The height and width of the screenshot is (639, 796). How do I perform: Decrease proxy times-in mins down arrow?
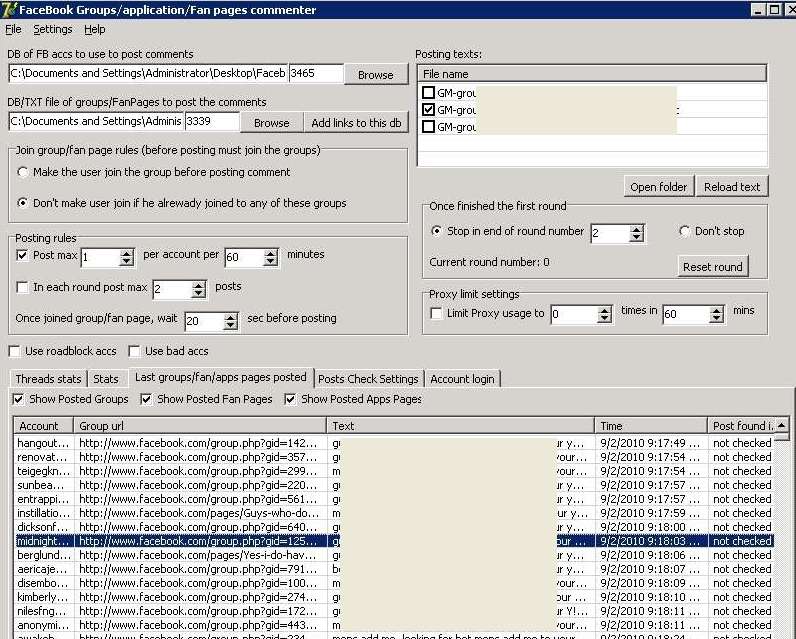click(716, 319)
